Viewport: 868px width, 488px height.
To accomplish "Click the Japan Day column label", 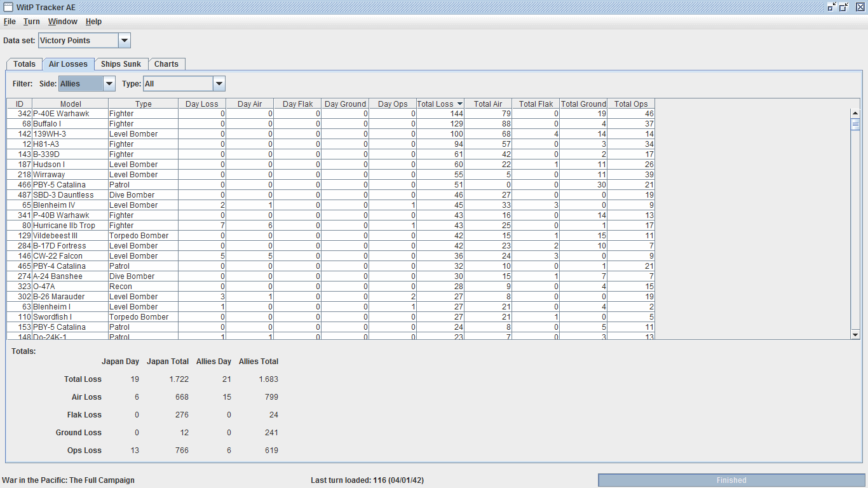I will pyautogui.click(x=120, y=362).
